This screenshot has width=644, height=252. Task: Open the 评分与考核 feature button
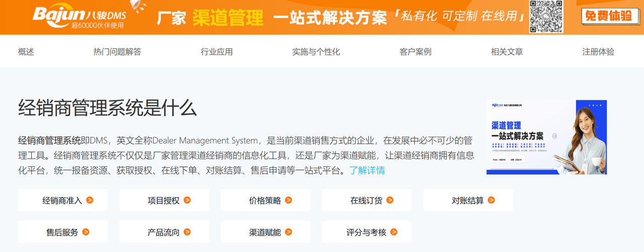367,232
